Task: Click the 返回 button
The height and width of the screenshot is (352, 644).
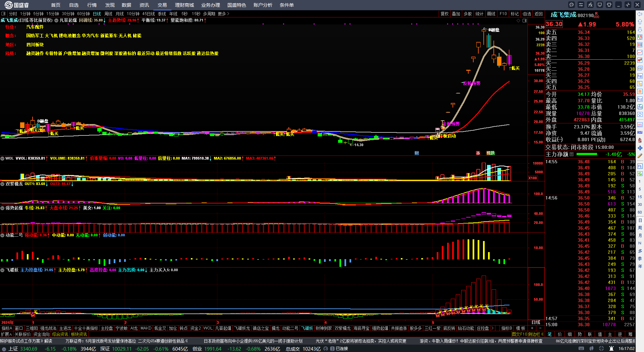Action: [539, 14]
